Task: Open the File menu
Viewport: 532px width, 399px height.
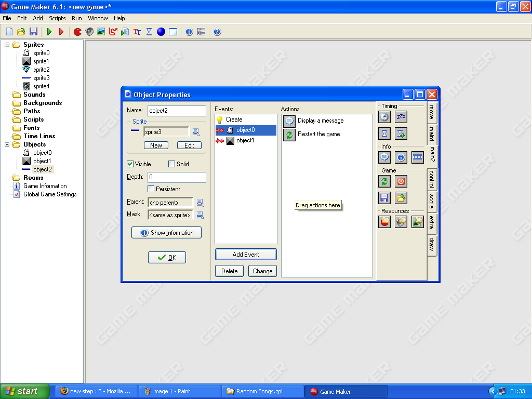Action: [x=7, y=18]
